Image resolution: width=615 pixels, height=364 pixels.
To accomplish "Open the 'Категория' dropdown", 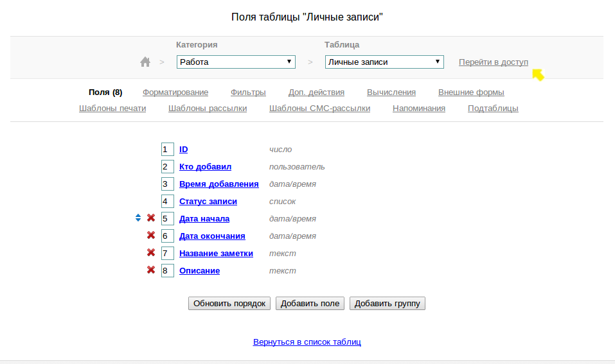I will pos(235,62).
